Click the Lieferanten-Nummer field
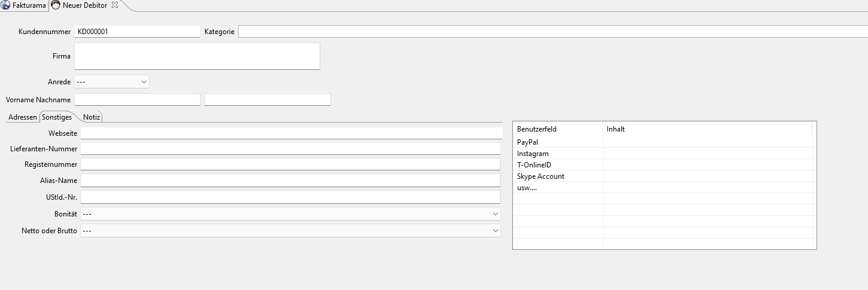Image resolution: width=868 pixels, height=290 pixels. [291, 149]
